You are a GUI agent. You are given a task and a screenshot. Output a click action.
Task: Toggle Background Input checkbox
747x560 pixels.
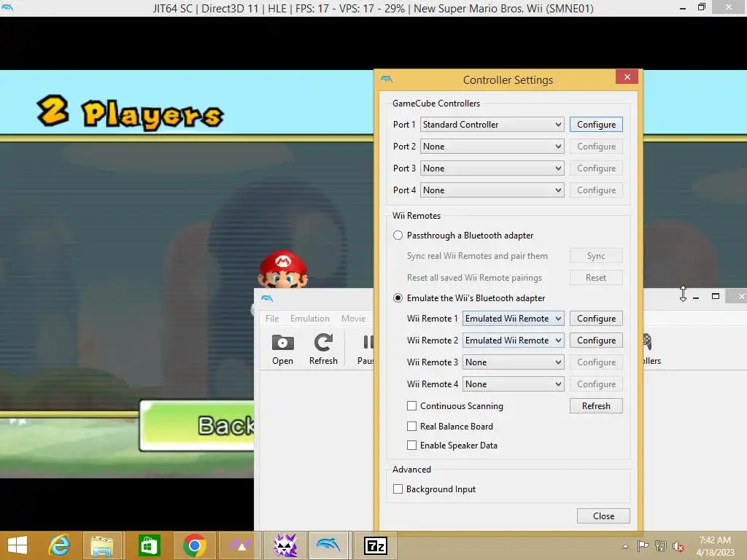tap(398, 489)
